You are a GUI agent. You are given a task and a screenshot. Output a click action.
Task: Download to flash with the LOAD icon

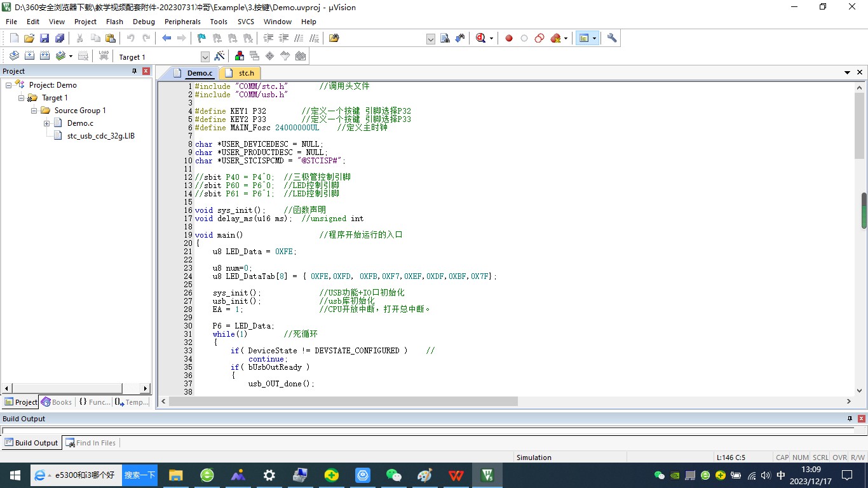pyautogui.click(x=104, y=56)
